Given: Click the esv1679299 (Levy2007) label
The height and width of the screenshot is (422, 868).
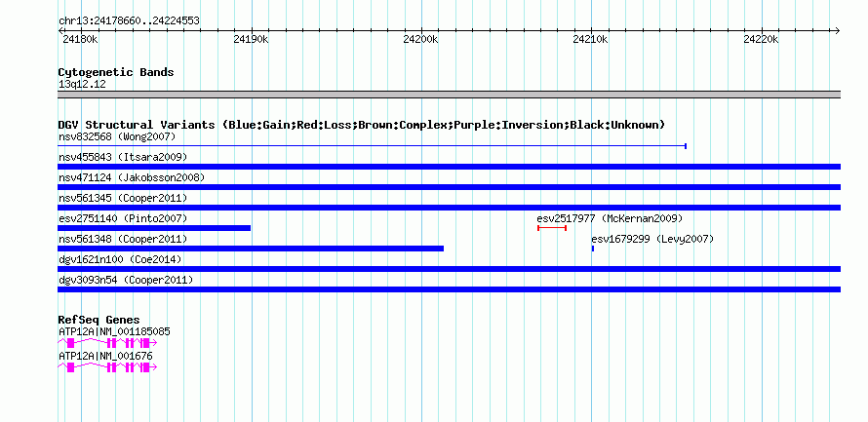Looking at the screenshot, I should [x=652, y=239].
